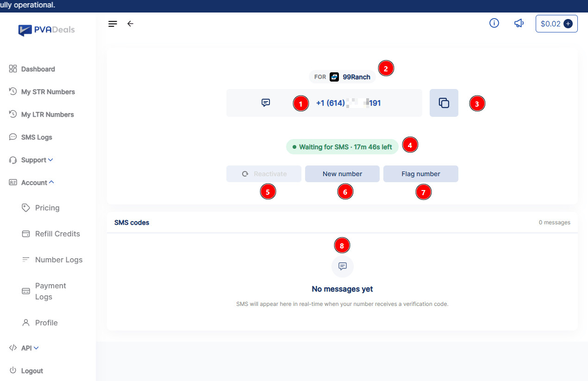Viewport: 588px width, 381px height.
Task: Click the No messages yet text
Action: (x=343, y=289)
